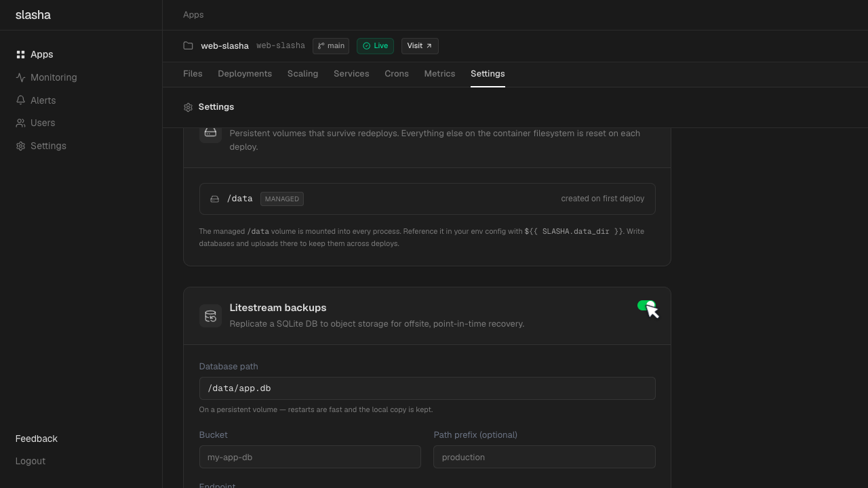Switch to the Metrics tab
Viewport: 868px width, 488px height.
tap(439, 73)
